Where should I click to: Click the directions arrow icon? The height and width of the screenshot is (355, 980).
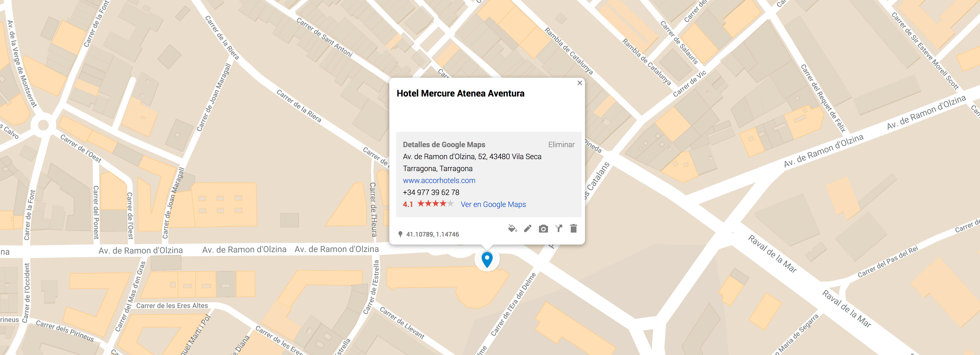559,229
